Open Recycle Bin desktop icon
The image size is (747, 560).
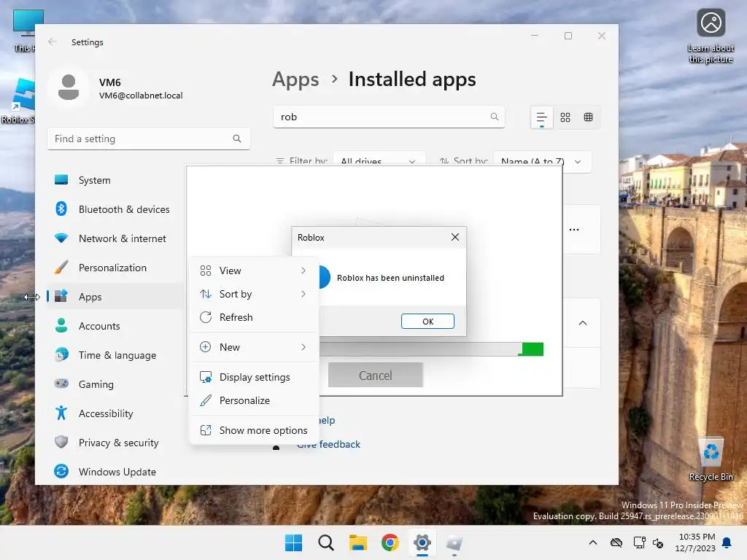point(711,459)
